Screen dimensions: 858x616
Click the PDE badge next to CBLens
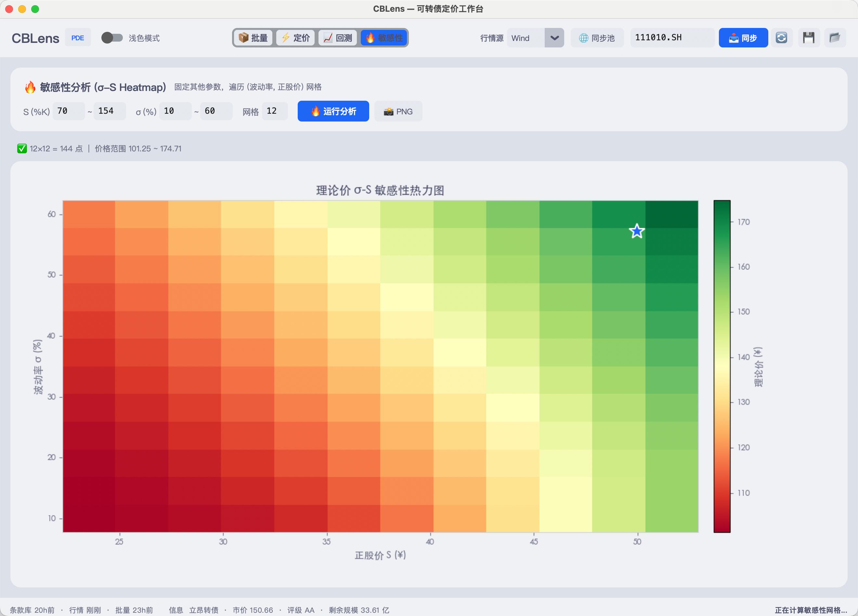tap(78, 38)
